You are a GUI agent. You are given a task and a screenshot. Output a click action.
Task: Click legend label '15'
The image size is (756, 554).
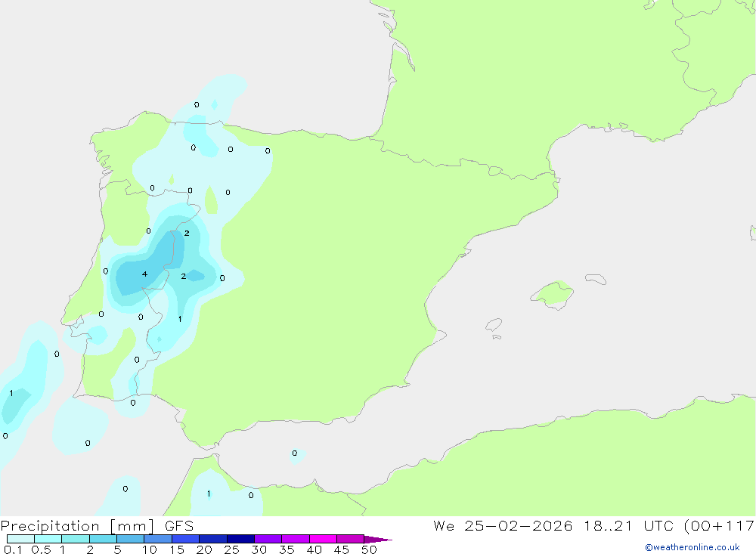pyautogui.click(x=177, y=549)
